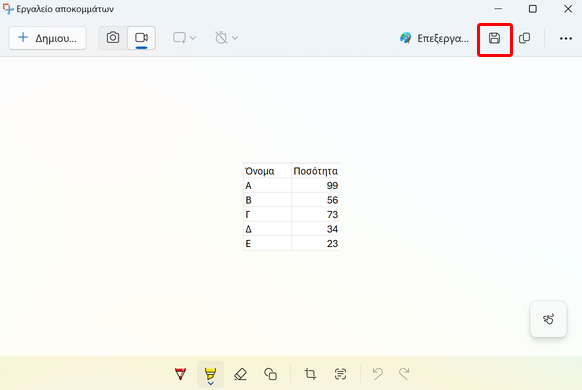Open Επεξεργασία in Paint button
The width and height of the screenshot is (582, 390).
(434, 38)
